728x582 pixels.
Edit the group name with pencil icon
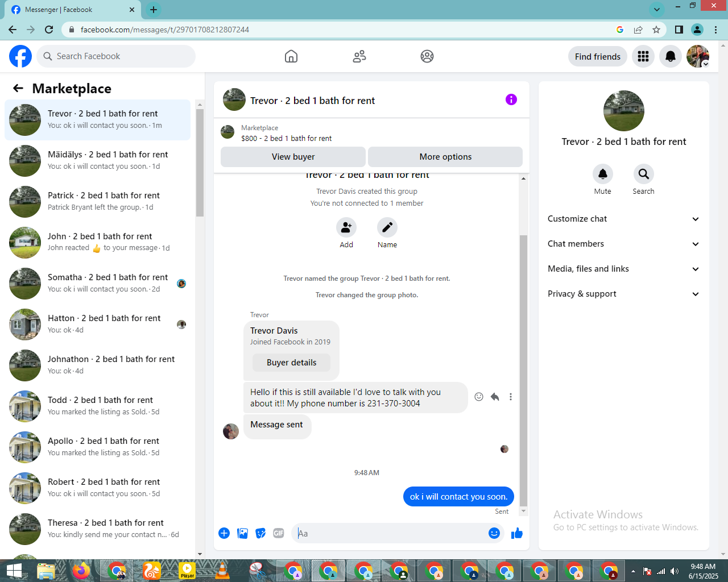coord(387,227)
